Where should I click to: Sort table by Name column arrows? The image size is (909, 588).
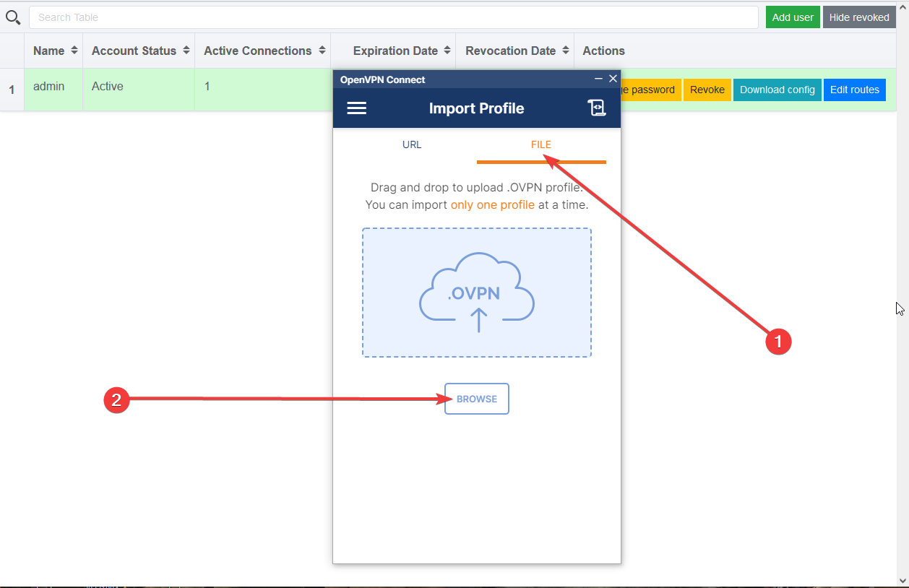pos(74,51)
